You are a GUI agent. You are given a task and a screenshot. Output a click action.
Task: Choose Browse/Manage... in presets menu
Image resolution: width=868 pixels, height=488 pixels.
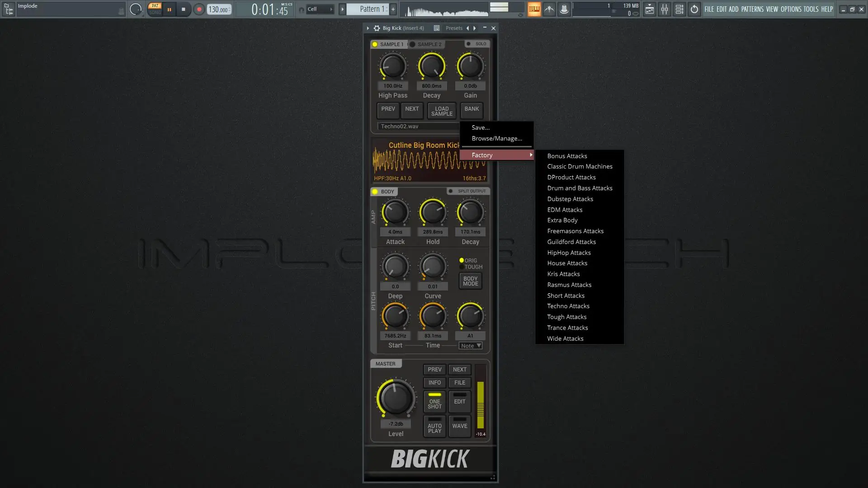(x=496, y=138)
